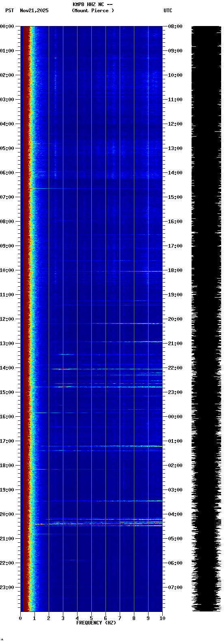The height and width of the screenshot is (644, 224).
Task: Click the Mount Pierce station label
Action: pos(93,11)
